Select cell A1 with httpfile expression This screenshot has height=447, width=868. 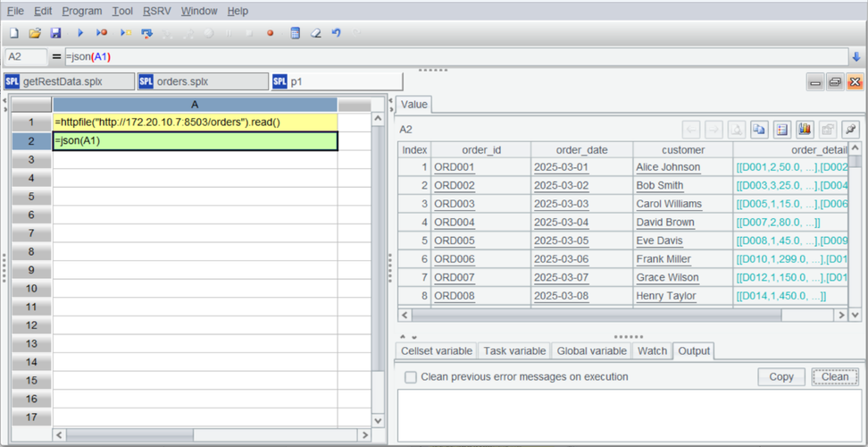pyautogui.click(x=195, y=122)
